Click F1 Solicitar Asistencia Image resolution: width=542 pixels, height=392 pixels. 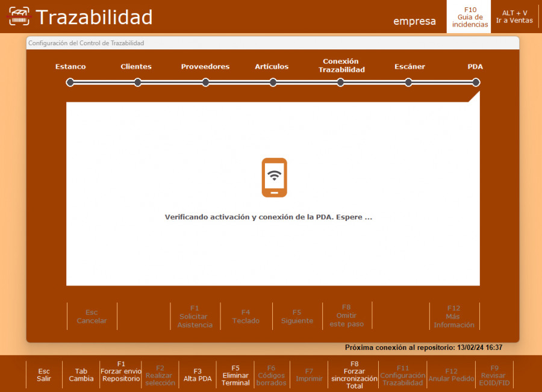(x=195, y=316)
